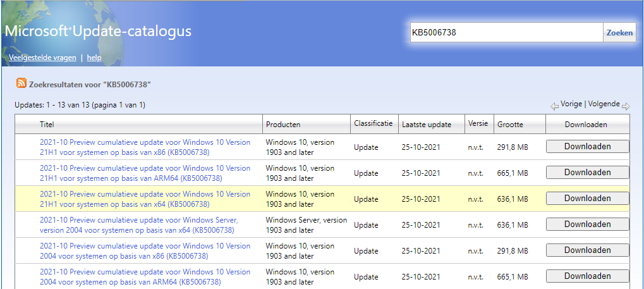The height and width of the screenshot is (289, 644).
Task: Click the RSS feed icon beside Zoekresultaten
Action: pos(21,83)
